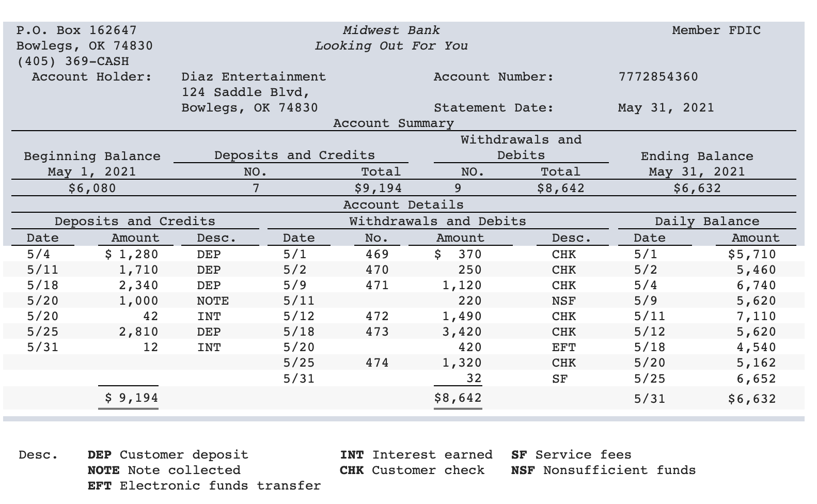Viewport: 817px width, 504px height.
Task: Click the daily balance 4,540
Action: (756, 348)
